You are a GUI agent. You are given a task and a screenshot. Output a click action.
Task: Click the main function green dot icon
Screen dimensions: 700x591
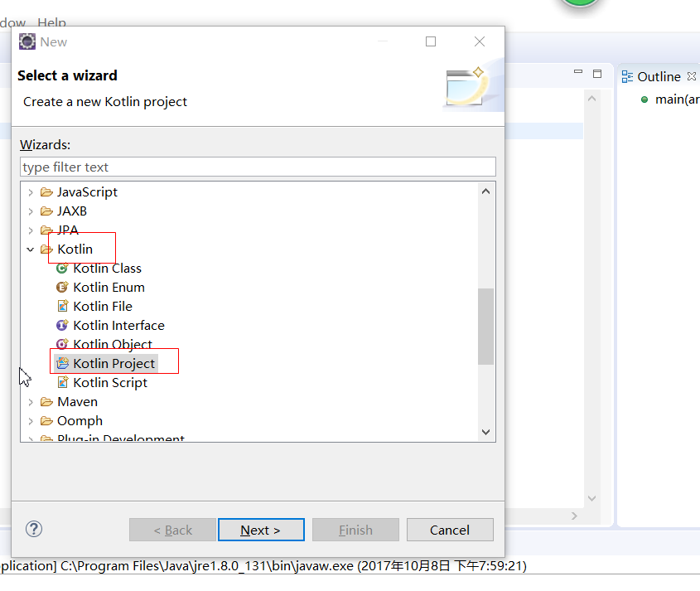coord(644,99)
